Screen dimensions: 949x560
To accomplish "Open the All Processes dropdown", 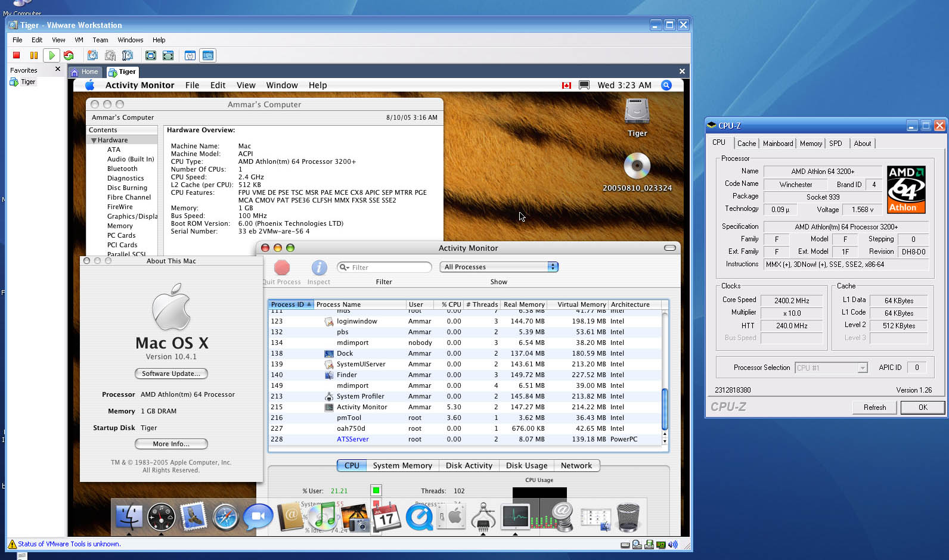I will click(x=499, y=267).
